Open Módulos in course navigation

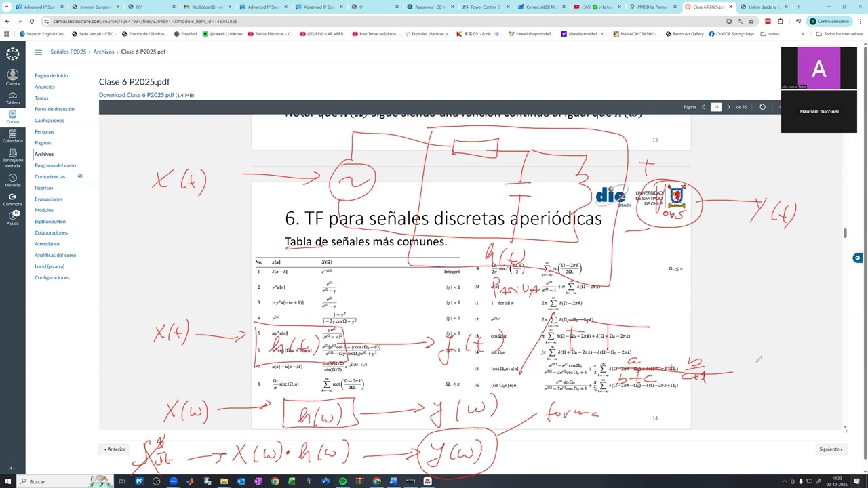pos(44,210)
